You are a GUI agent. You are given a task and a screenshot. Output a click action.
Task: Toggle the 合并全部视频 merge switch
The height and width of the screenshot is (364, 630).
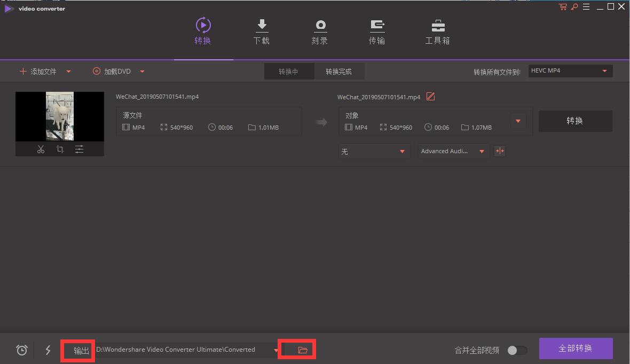pyautogui.click(x=516, y=350)
